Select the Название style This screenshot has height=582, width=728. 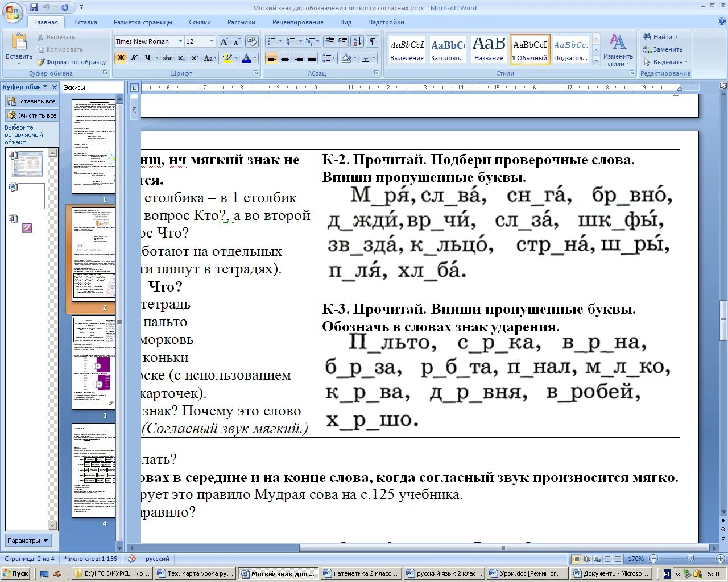coord(489,49)
